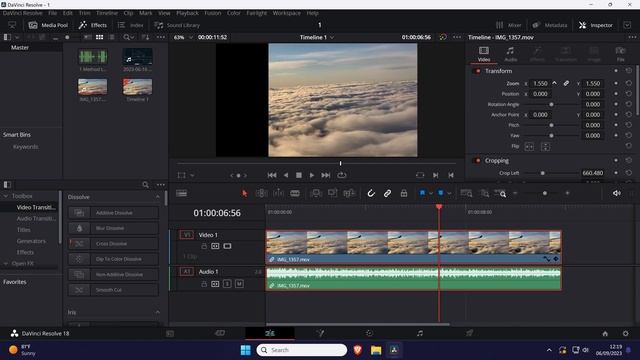This screenshot has height=360, width=640.
Task: Expand the Open FX tree item
Action: (x=6, y=264)
